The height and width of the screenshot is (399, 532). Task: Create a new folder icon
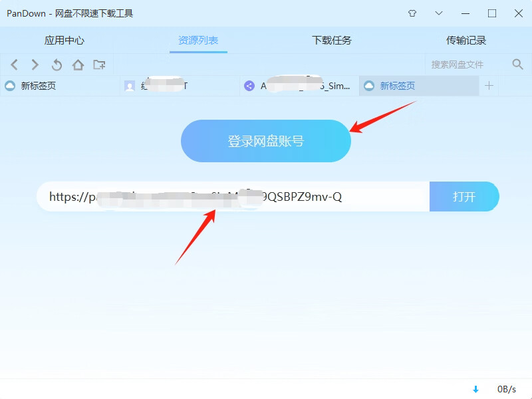[x=99, y=65]
